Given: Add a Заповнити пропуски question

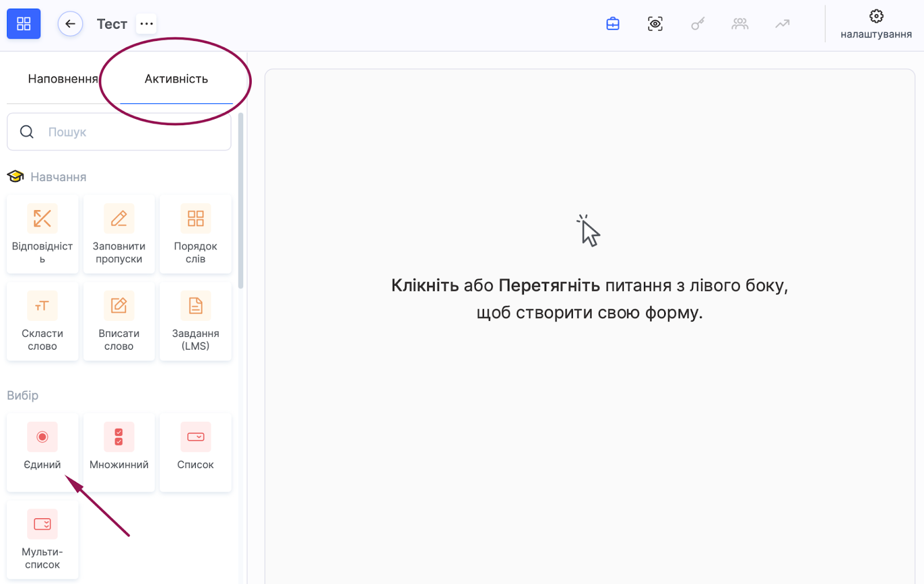Looking at the screenshot, I should (x=119, y=234).
